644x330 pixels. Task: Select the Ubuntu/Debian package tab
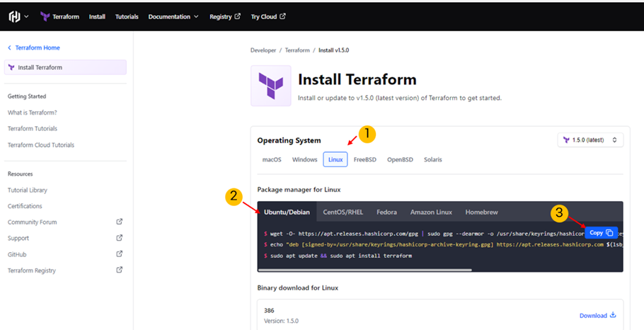pyautogui.click(x=287, y=212)
